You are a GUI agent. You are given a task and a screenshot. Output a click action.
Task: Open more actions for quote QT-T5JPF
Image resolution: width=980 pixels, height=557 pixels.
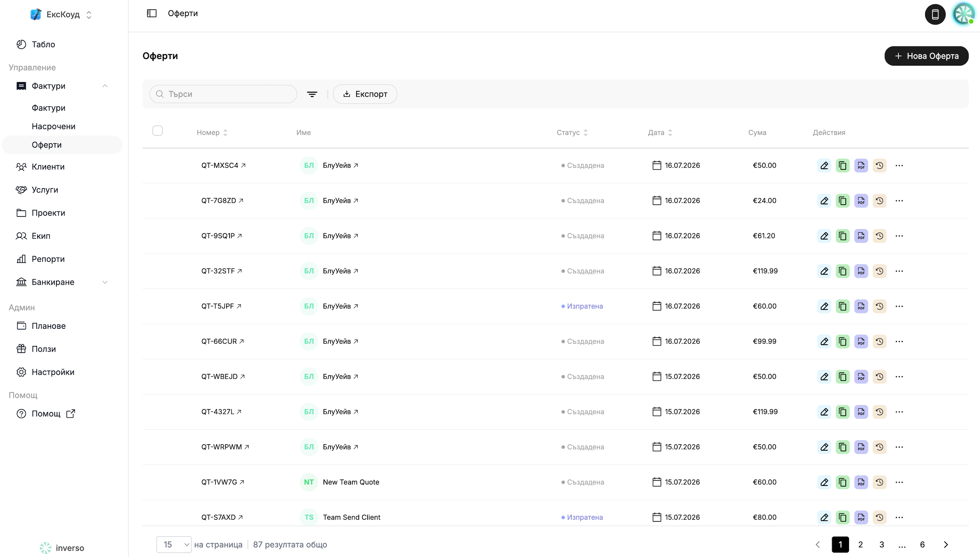coord(899,306)
